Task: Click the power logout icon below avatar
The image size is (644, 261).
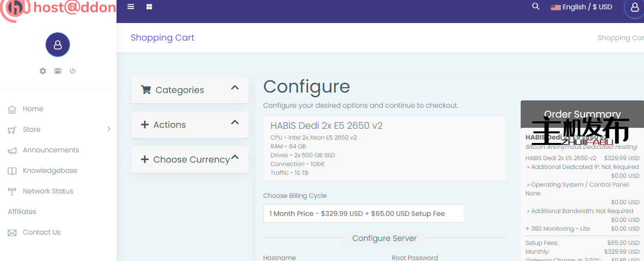Action: (72, 71)
